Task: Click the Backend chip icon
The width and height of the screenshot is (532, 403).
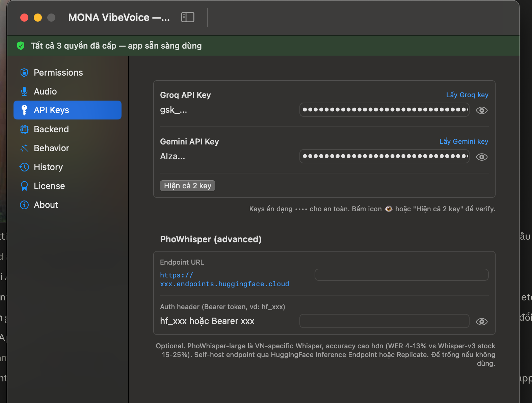Action: pos(24,129)
